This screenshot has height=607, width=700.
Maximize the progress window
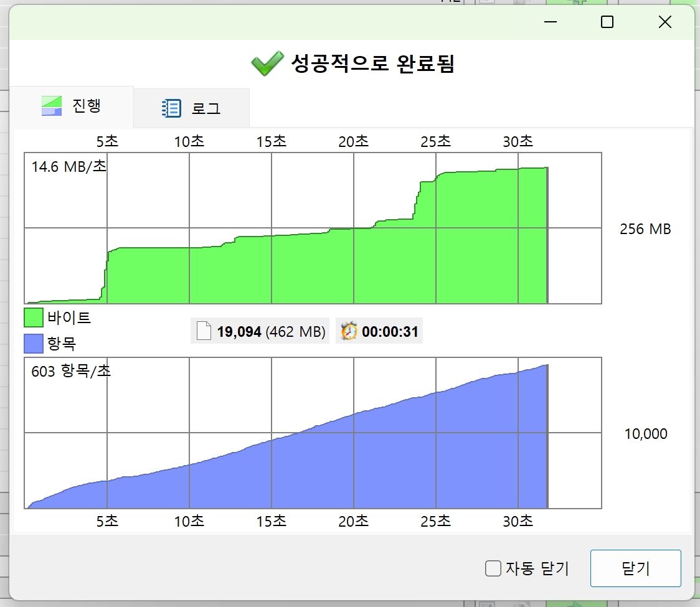point(607,22)
